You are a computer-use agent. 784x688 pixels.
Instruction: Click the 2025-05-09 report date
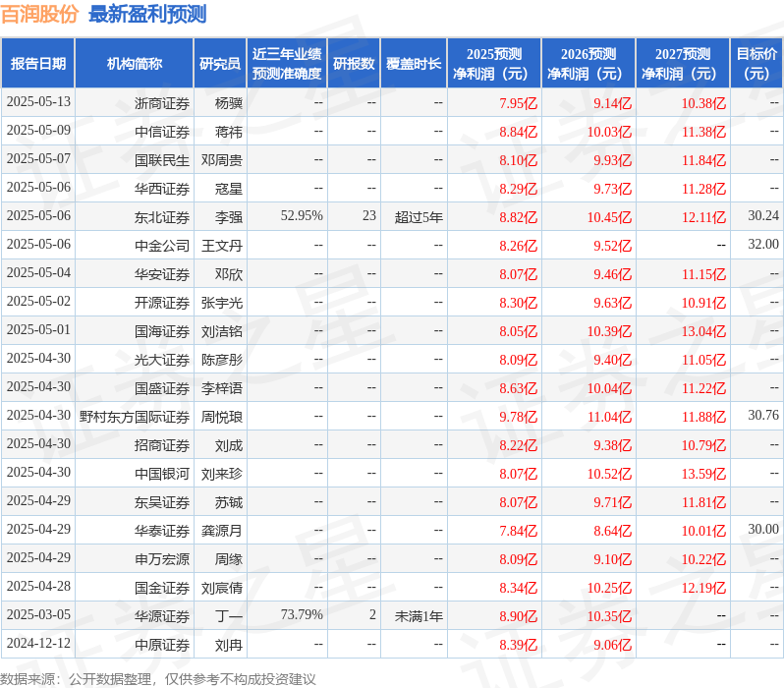tap(38, 130)
